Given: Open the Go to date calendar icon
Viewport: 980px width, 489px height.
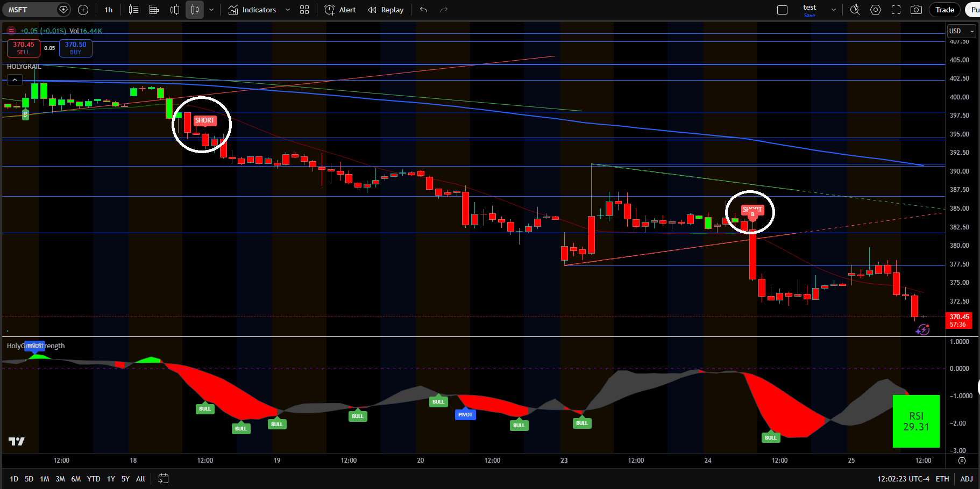Looking at the screenshot, I should (164, 479).
